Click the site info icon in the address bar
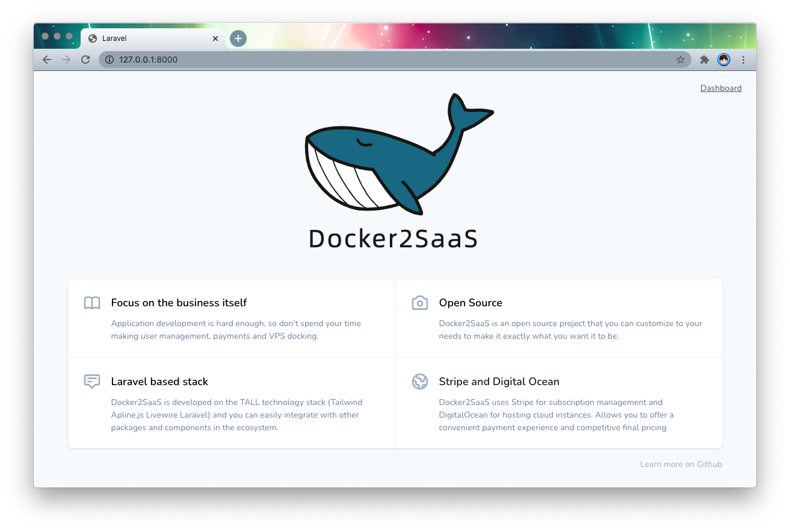Viewport: 790px width, 532px height. 109,60
